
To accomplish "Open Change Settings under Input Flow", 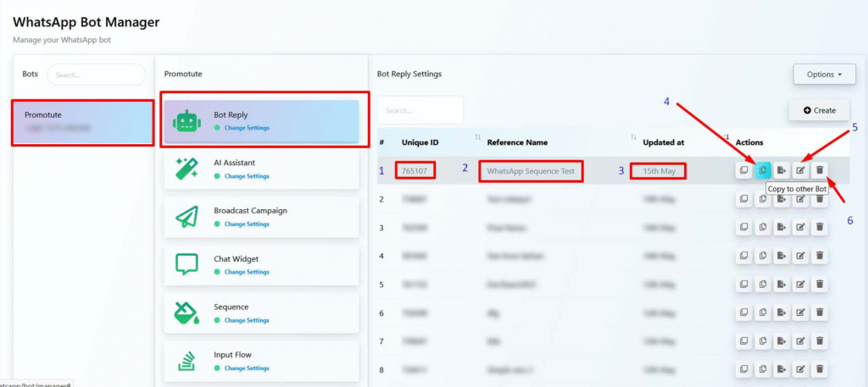I will [247, 368].
